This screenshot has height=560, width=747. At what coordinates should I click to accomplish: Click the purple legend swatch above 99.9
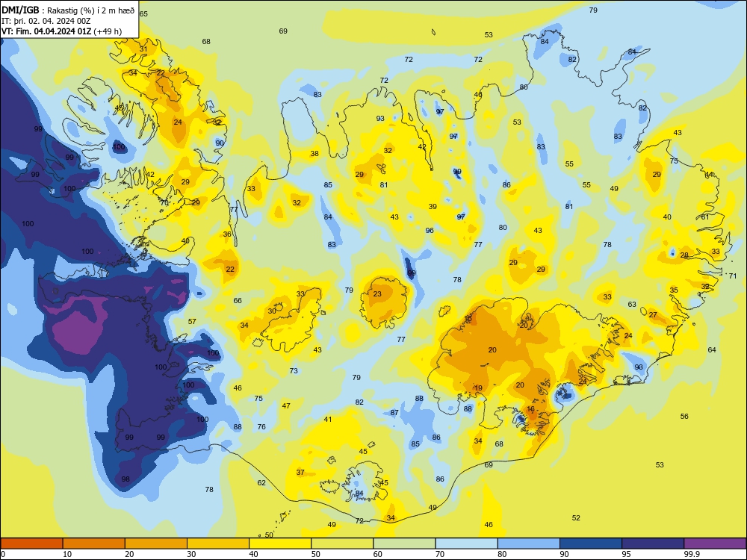click(x=715, y=544)
